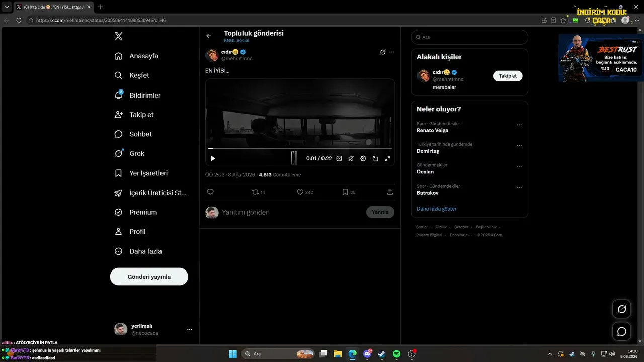Open more options for Renato Veiga trend

[519, 125]
